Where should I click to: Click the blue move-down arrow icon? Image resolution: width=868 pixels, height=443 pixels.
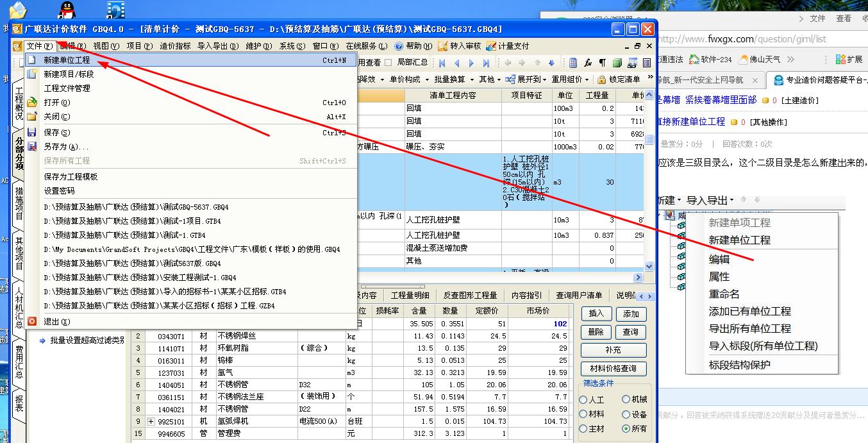coord(552,63)
